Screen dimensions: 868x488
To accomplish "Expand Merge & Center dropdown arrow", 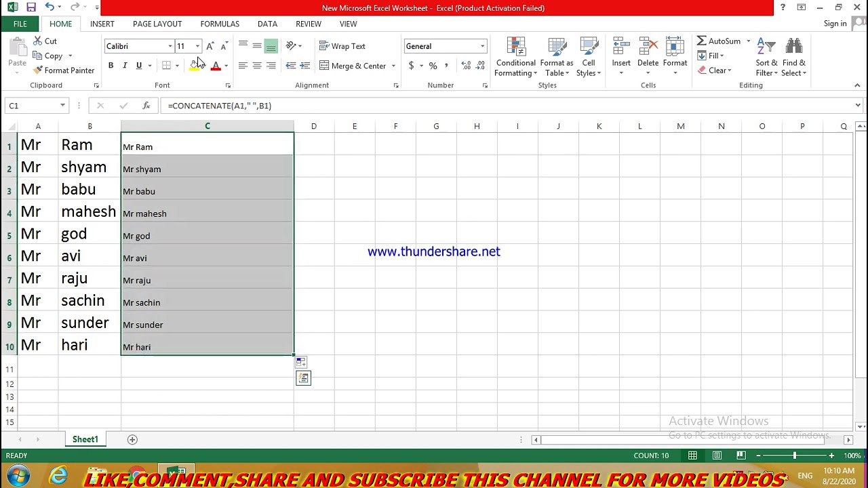I will (393, 66).
